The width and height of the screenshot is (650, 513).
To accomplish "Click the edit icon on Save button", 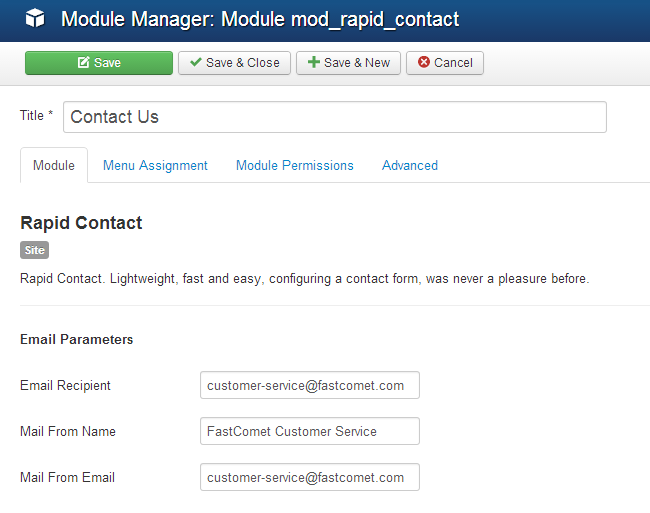I will pos(83,63).
